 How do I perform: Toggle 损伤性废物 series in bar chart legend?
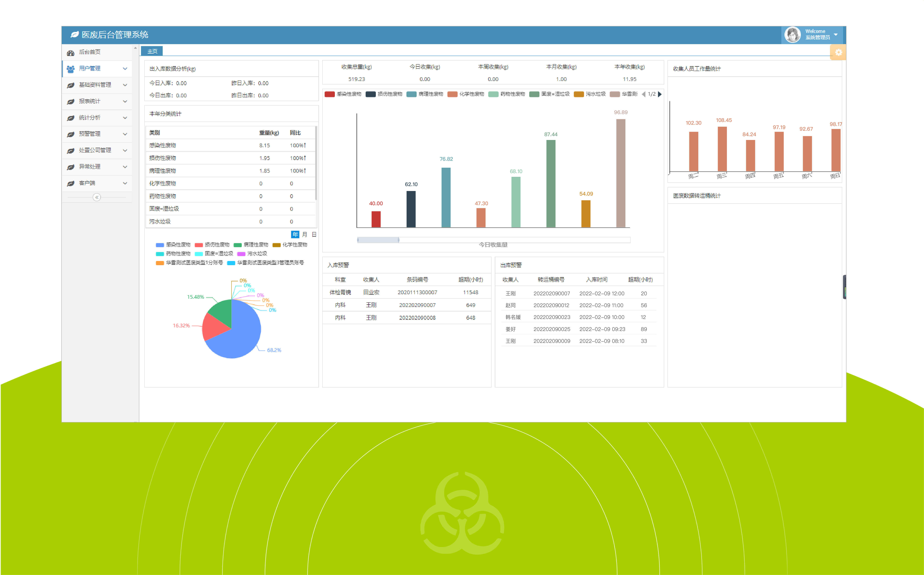pyautogui.click(x=384, y=94)
